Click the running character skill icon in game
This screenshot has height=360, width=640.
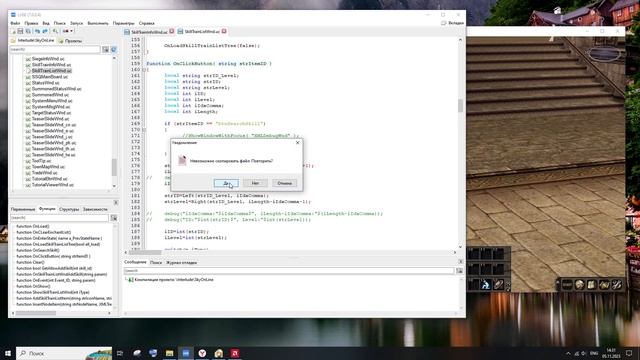click(x=486, y=284)
